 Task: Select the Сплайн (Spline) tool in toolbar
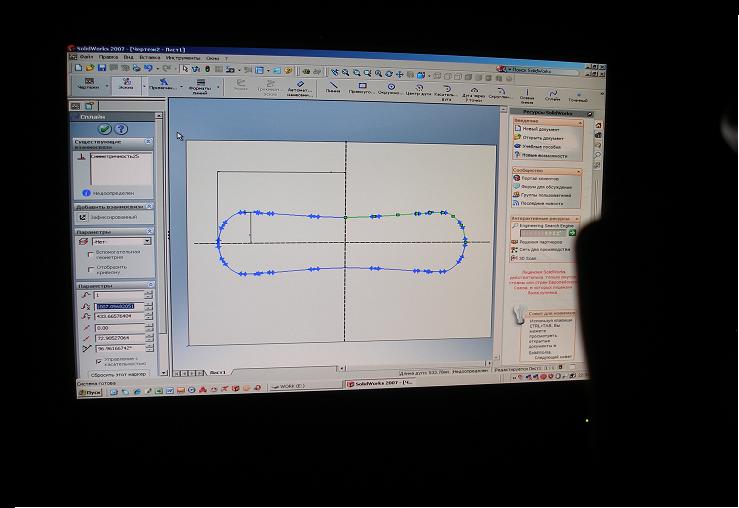552,94
